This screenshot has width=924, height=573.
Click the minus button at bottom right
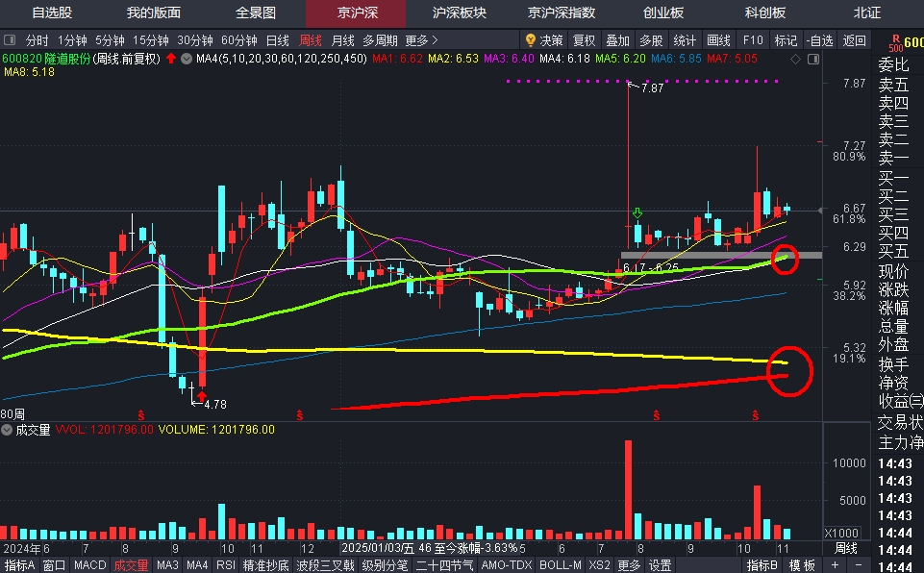click(859, 565)
